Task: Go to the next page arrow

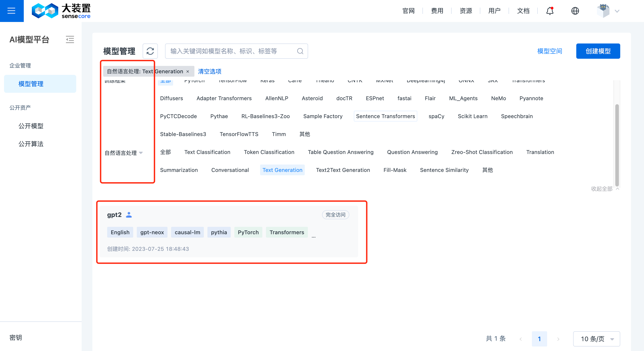Action: tap(558, 339)
